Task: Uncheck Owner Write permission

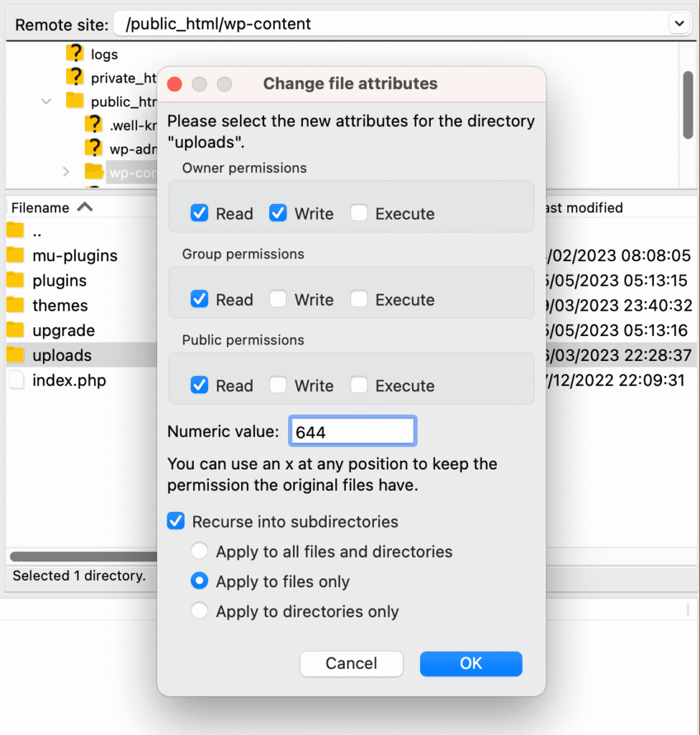Action: 278,212
